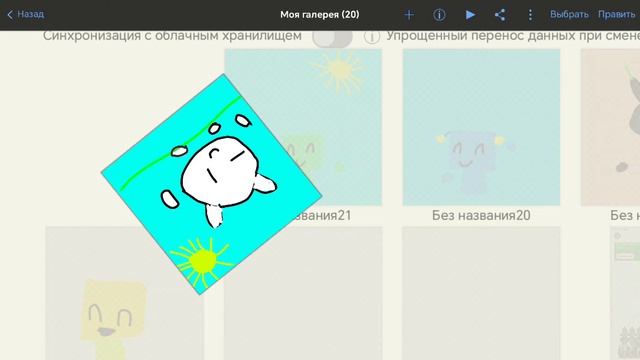Open info icon beside cloud sync toggle
The image size is (640, 360).
click(371, 37)
